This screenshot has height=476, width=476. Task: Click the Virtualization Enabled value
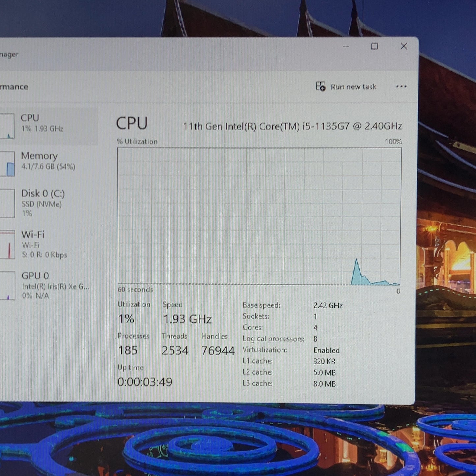(326, 350)
